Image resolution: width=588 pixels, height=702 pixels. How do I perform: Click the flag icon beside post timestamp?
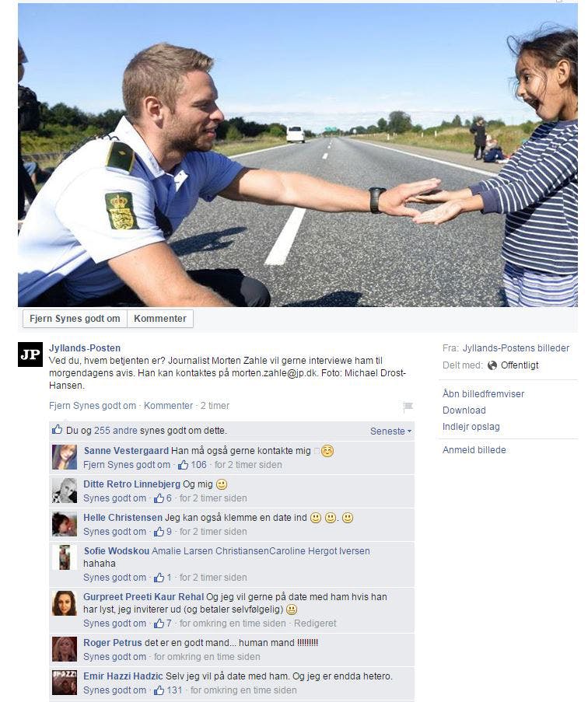coord(408,407)
